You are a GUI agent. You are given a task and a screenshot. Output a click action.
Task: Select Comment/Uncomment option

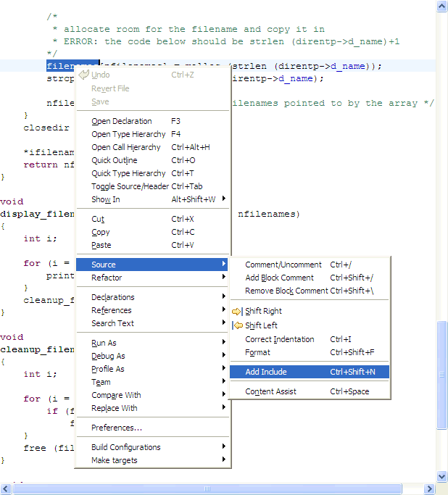pos(283,265)
